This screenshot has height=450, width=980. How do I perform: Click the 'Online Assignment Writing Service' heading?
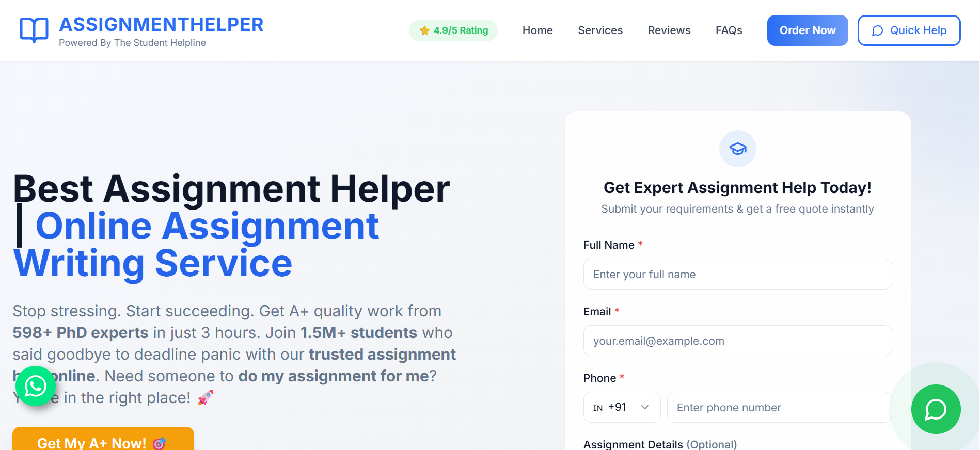tap(197, 245)
